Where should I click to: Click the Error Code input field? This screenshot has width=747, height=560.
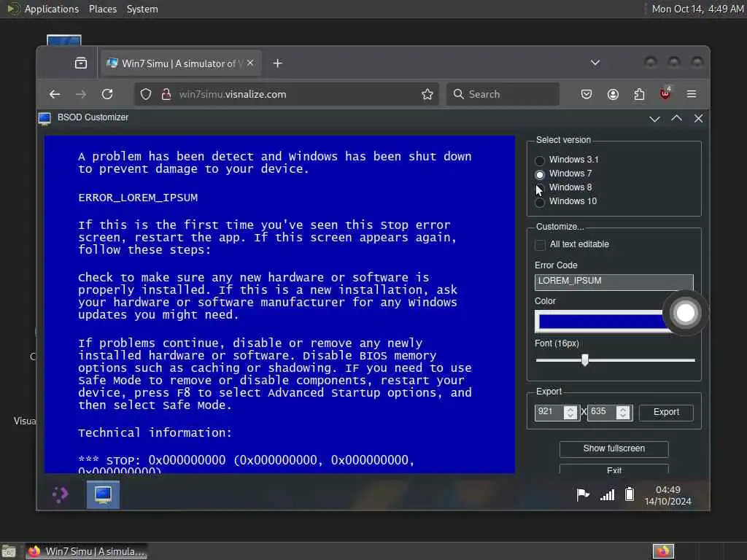(614, 281)
